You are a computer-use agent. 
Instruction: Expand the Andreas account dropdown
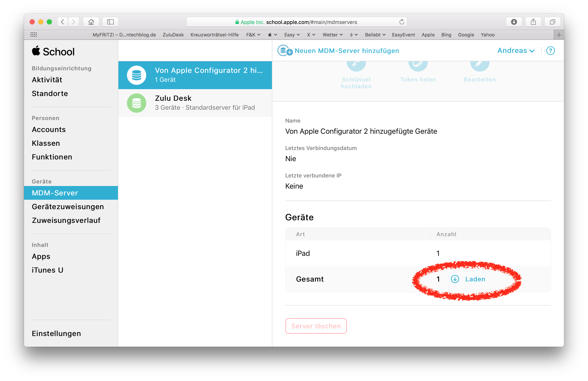(516, 51)
